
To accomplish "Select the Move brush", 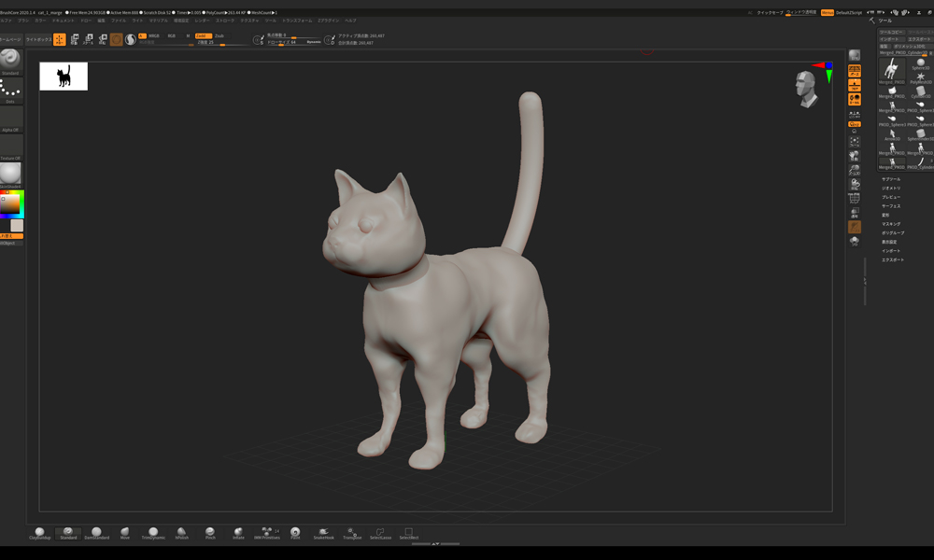I will click(124, 533).
